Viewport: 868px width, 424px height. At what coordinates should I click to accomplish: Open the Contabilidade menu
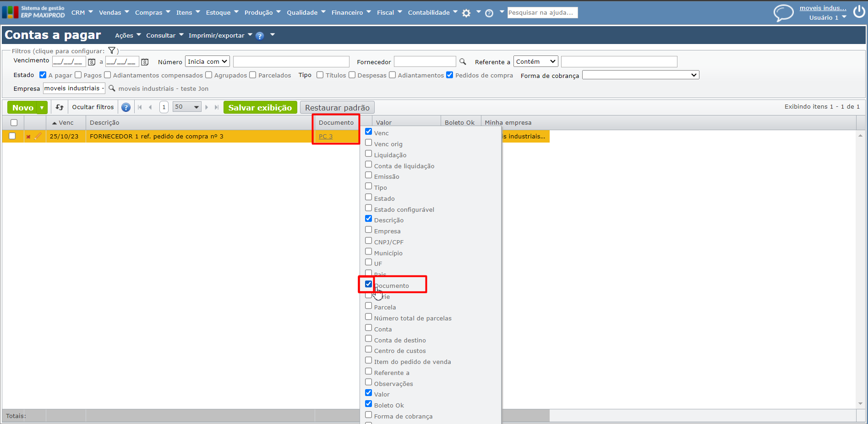click(x=432, y=12)
